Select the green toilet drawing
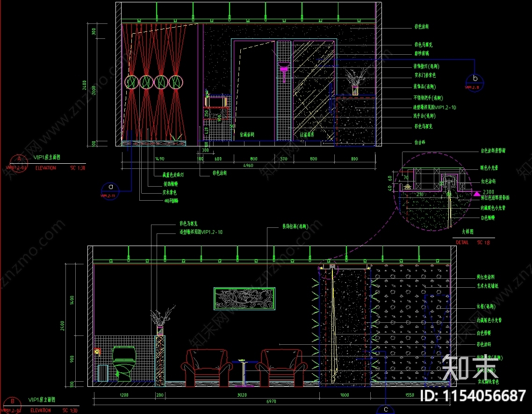Image resolution: width=532 pixels, height=414 pixels. tap(123, 363)
